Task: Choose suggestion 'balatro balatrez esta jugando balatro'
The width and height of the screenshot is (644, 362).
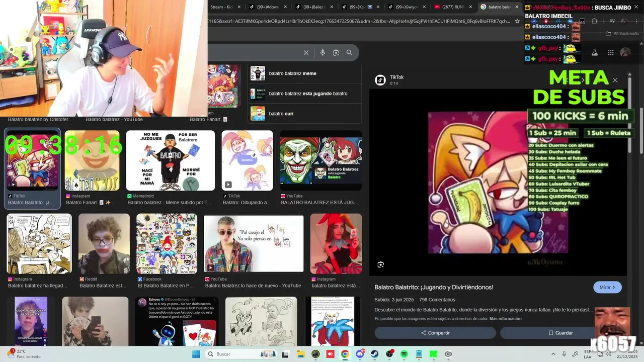Action: pyautogui.click(x=305, y=94)
